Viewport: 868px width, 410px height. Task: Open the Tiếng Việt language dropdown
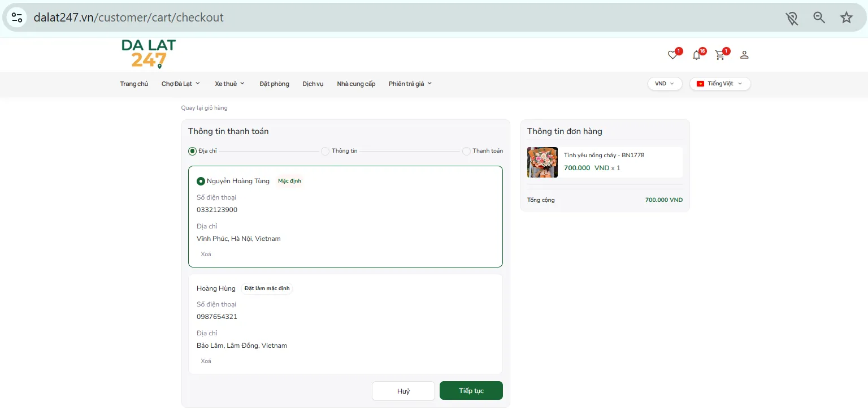(x=720, y=84)
